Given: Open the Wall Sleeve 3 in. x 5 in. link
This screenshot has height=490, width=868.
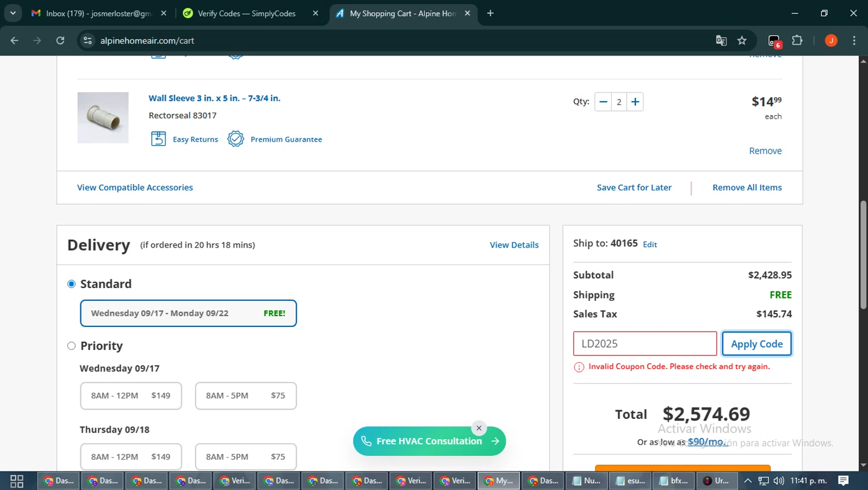Looking at the screenshot, I should pos(214,98).
